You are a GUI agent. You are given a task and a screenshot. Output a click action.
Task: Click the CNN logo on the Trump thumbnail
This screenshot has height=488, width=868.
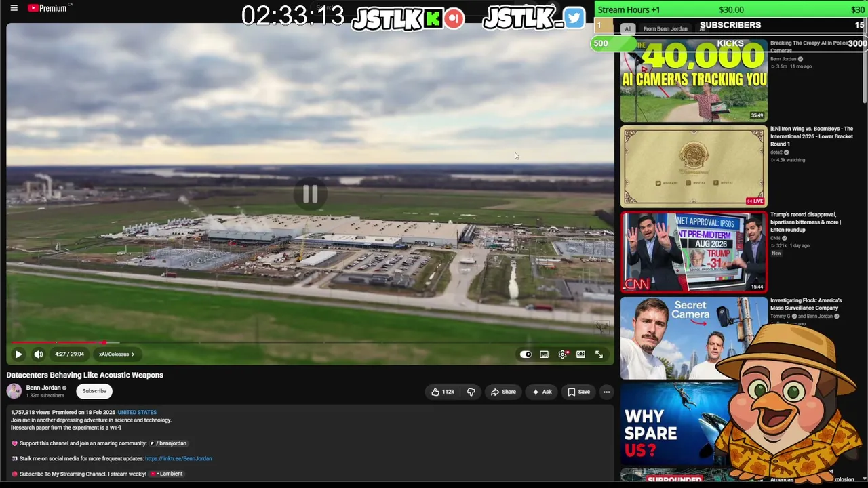(637, 285)
